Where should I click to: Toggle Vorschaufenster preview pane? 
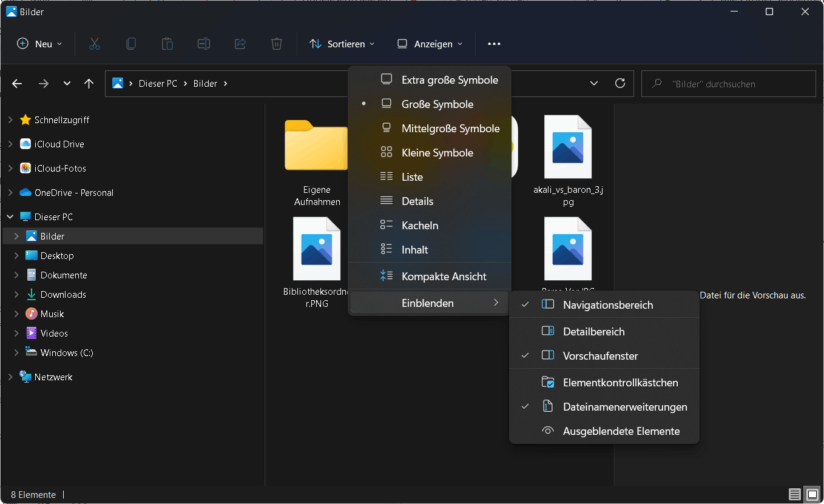coord(604,356)
